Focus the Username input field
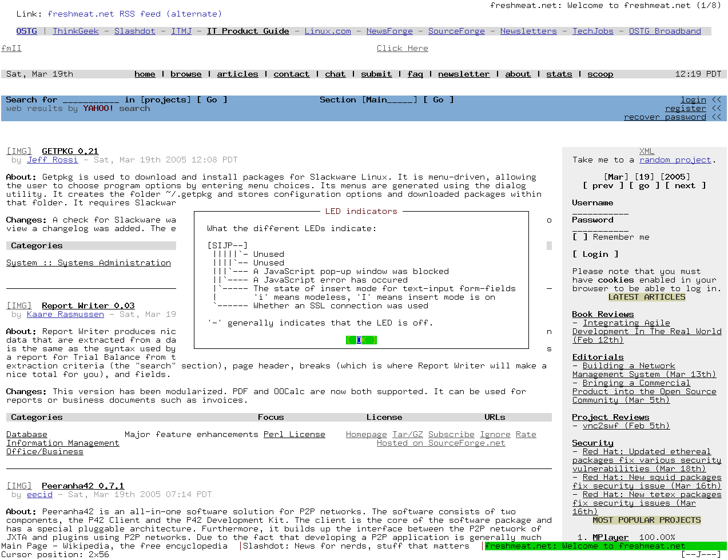Image resolution: width=728 pixels, height=560 pixels. pyautogui.click(x=600, y=211)
